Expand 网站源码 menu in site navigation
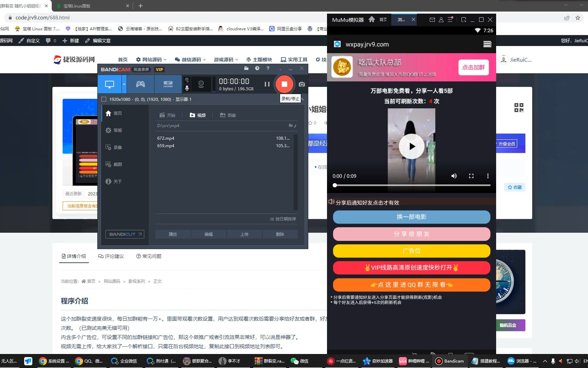The width and height of the screenshot is (588, 368). click(151, 60)
